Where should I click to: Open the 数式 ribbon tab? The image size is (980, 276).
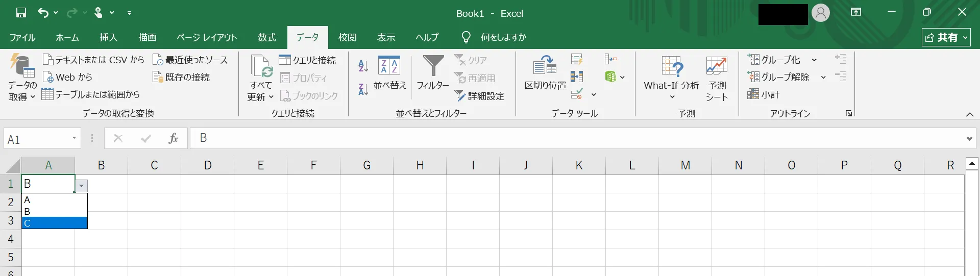pos(266,37)
